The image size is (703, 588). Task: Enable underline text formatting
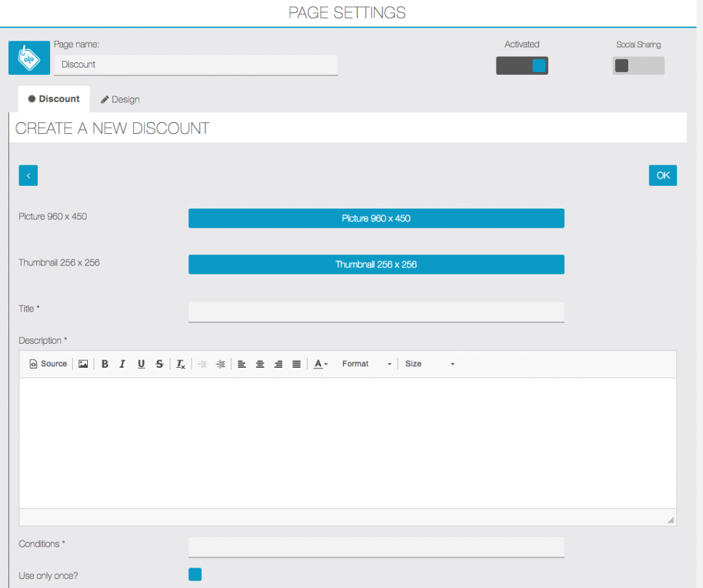click(x=141, y=364)
